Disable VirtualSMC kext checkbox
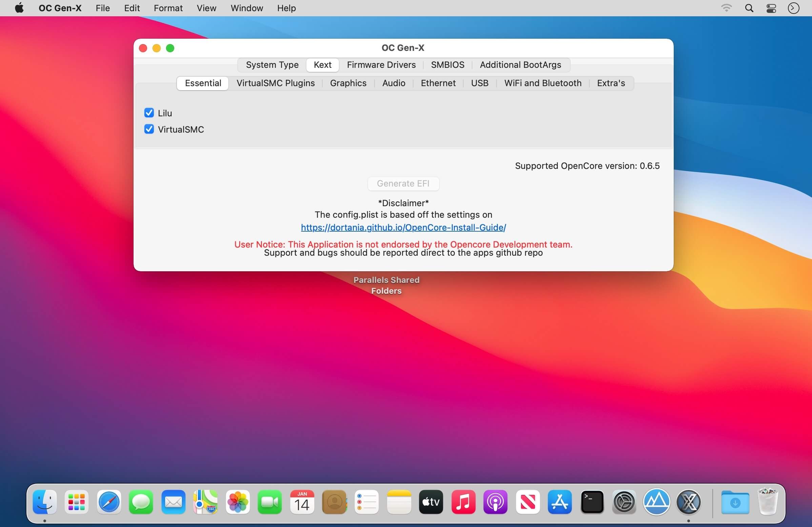Image resolution: width=812 pixels, height=527 pixels. pos(149,129)
